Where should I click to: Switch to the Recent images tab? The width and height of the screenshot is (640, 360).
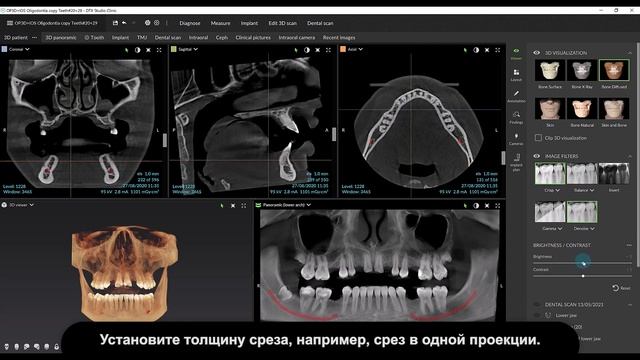tap(339, 38)
